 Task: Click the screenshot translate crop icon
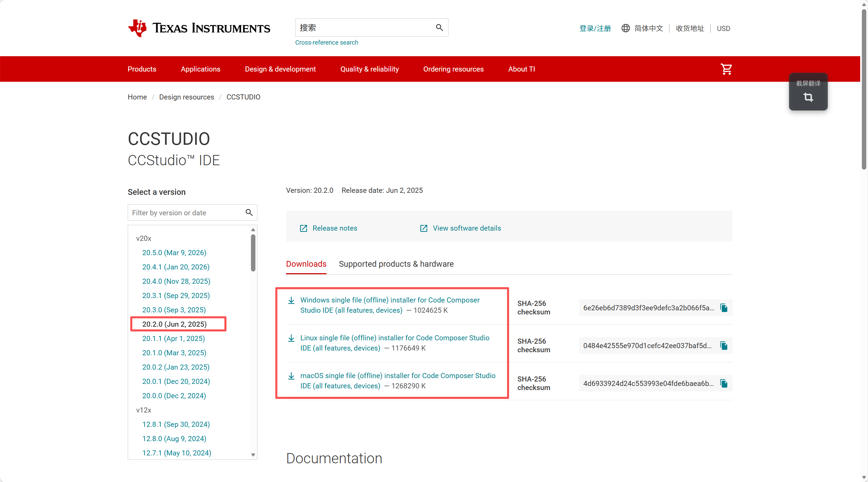click(x=808, y=97)
